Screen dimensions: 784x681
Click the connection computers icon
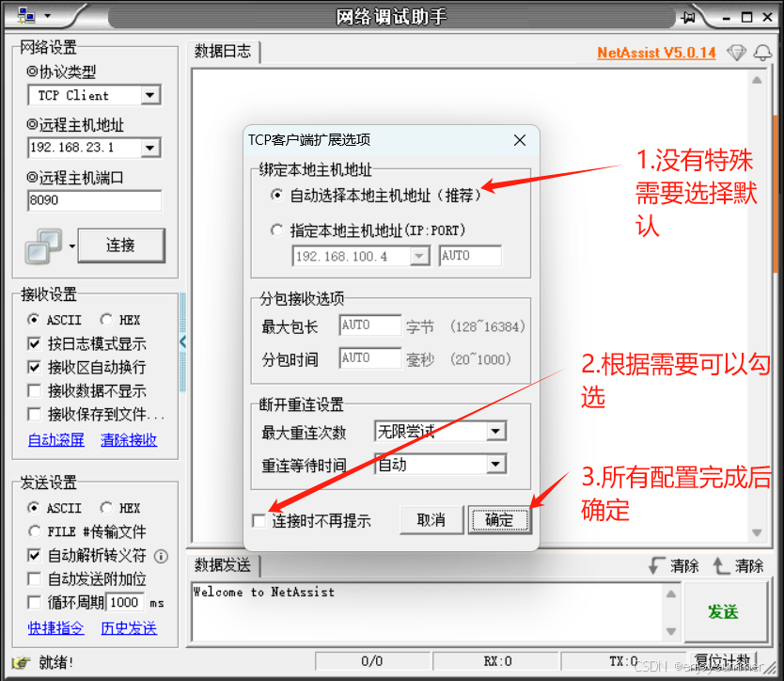[x=43, y=245]
